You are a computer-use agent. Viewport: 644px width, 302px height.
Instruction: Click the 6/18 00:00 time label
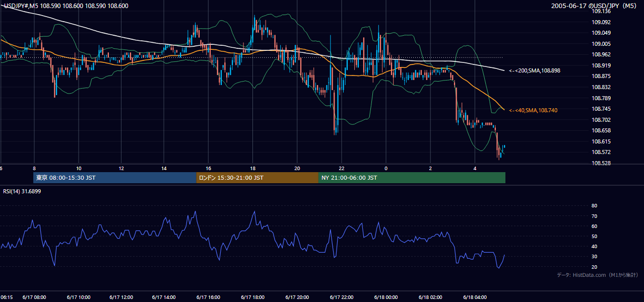[386, 297]
